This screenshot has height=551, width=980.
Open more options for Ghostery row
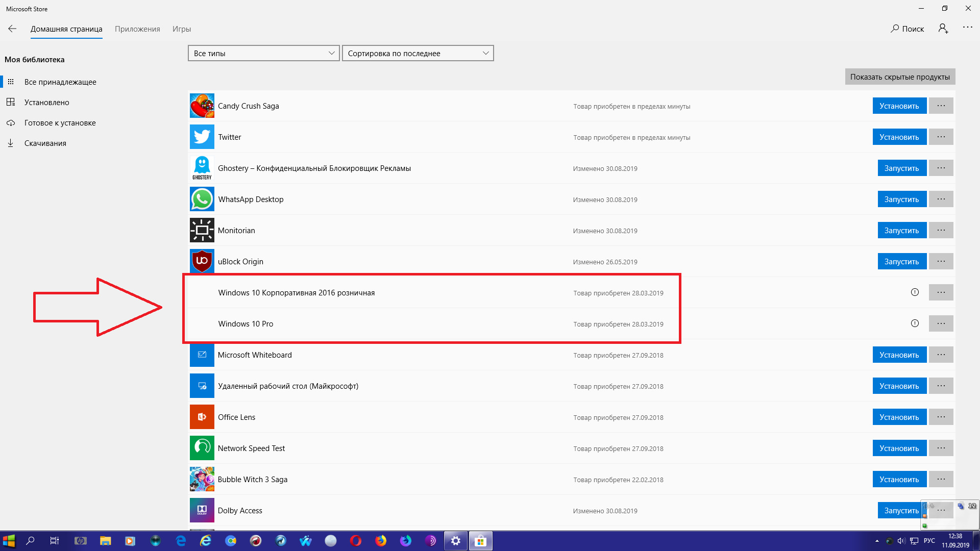pyautogui.click(x=941, y=168)
